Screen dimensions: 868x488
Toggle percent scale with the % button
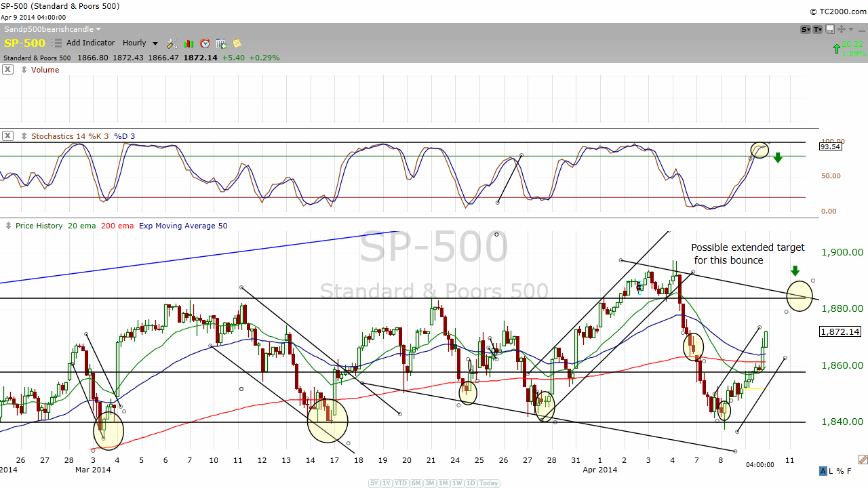(841, 471)
